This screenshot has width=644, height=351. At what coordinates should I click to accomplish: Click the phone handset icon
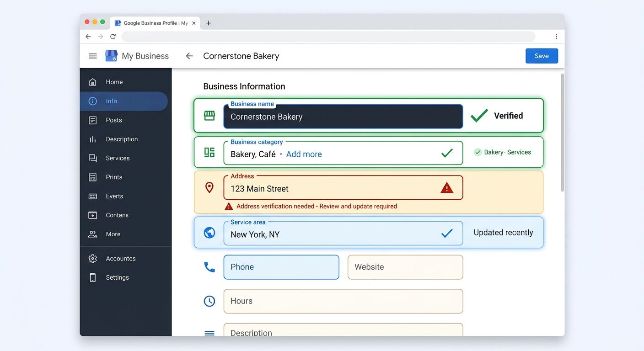[x=209, y=267]
